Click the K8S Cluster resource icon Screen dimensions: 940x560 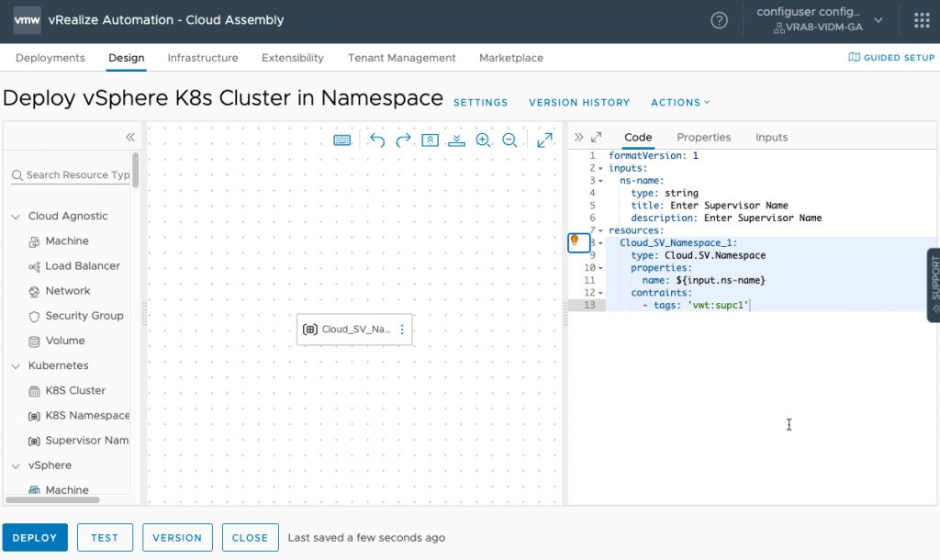tap(33, 390)
